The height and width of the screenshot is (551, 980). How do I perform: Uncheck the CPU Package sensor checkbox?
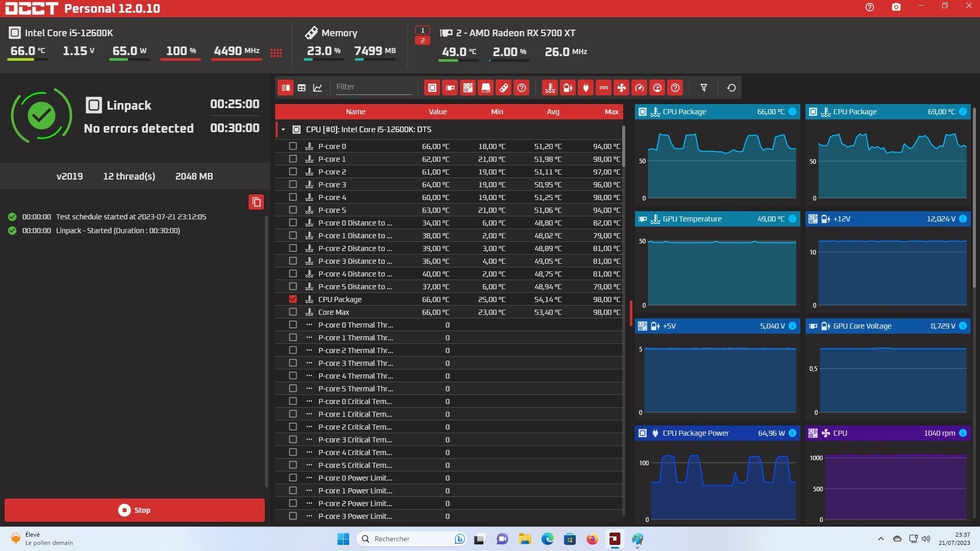[292, 299]
